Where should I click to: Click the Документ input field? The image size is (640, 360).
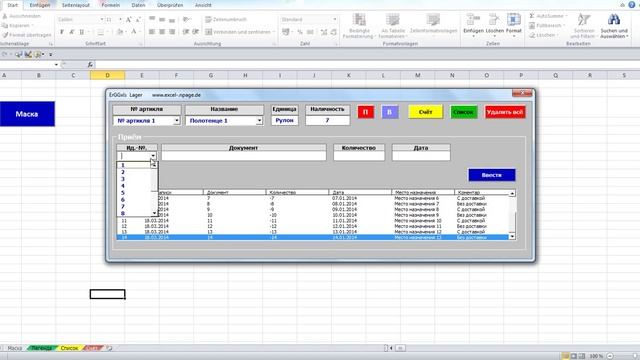point(244,156)
